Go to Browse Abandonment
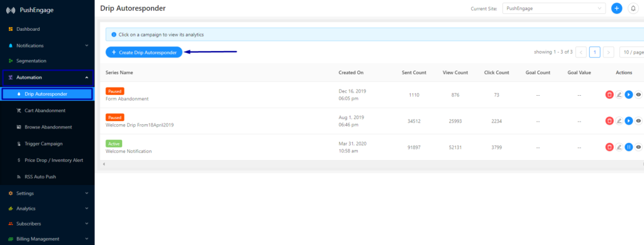 tap(47, 127)
